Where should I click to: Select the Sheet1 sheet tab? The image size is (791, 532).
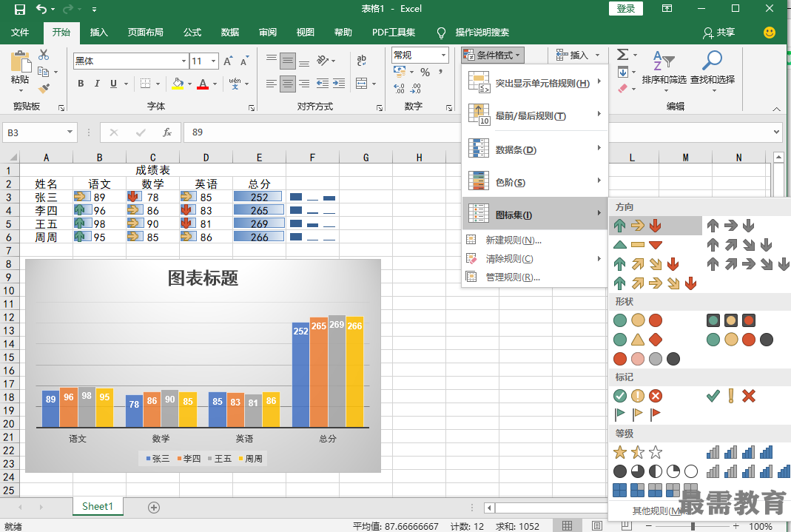tap(98, 506)
